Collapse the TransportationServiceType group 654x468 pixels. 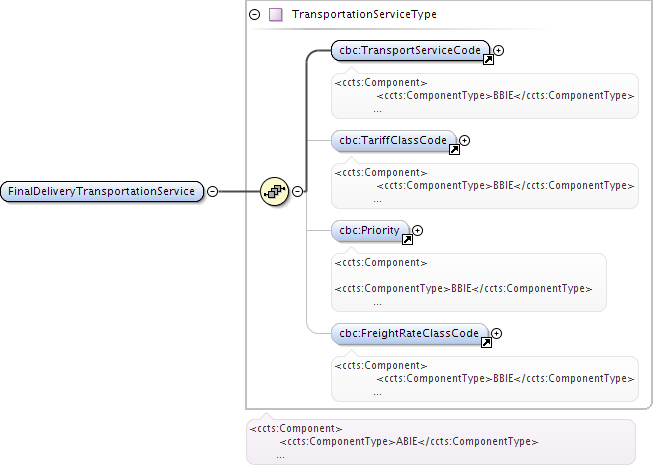[254, 15]
